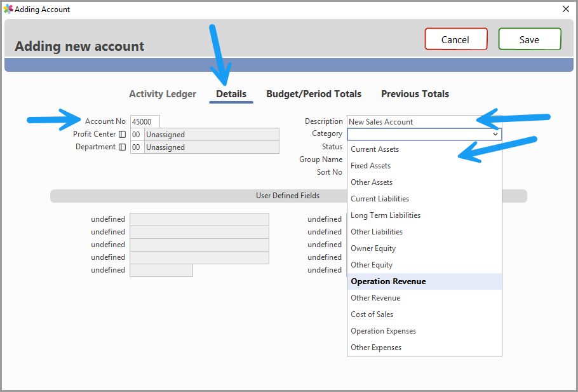
Task: Go to the Previous Totals tab
Action: (x=415, y=94)
